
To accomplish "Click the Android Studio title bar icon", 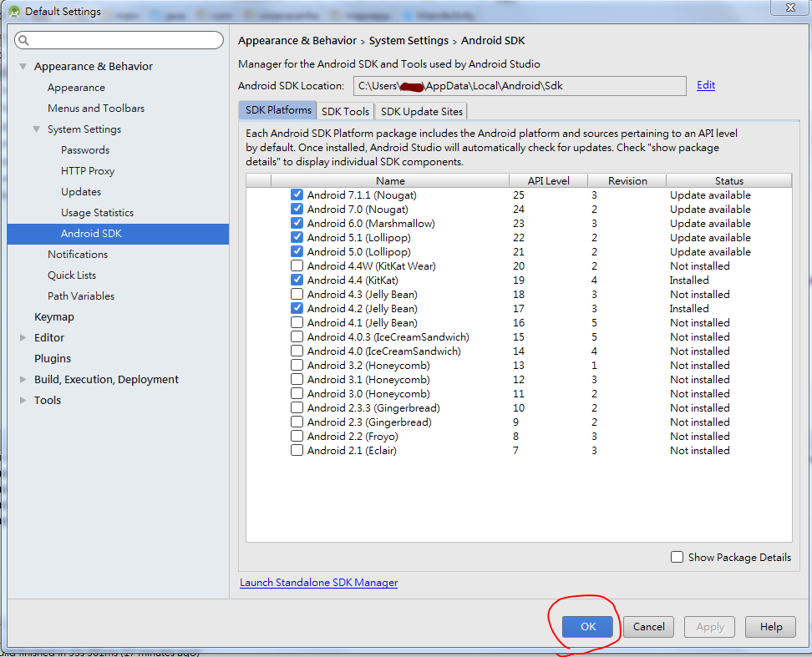I will click(x=14, y=11).
